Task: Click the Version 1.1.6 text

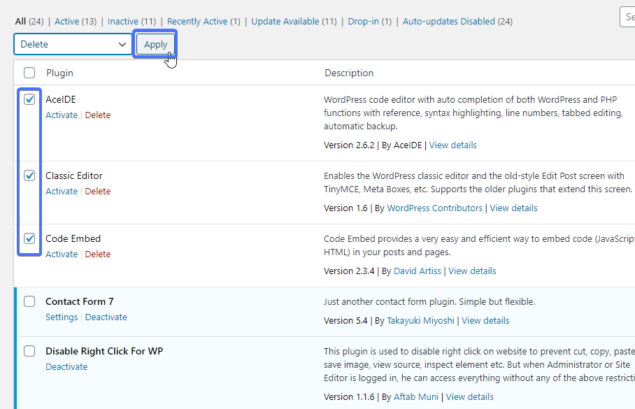Action: pyautogui.click(x=349, y=396)
